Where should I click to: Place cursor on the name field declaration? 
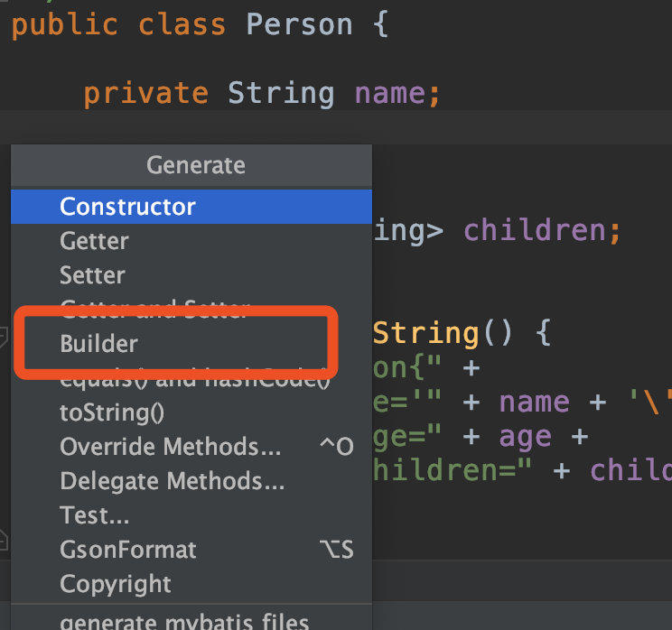click(x=388, y=93)
